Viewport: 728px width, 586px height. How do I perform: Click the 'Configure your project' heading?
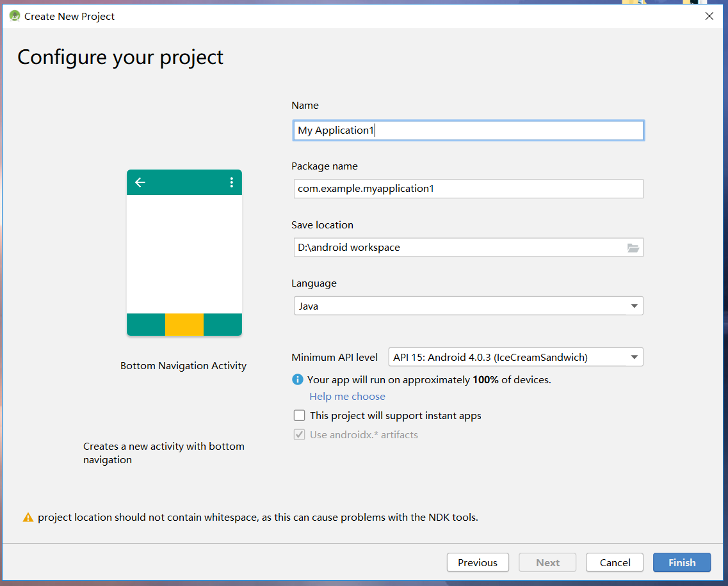point(120,58)
